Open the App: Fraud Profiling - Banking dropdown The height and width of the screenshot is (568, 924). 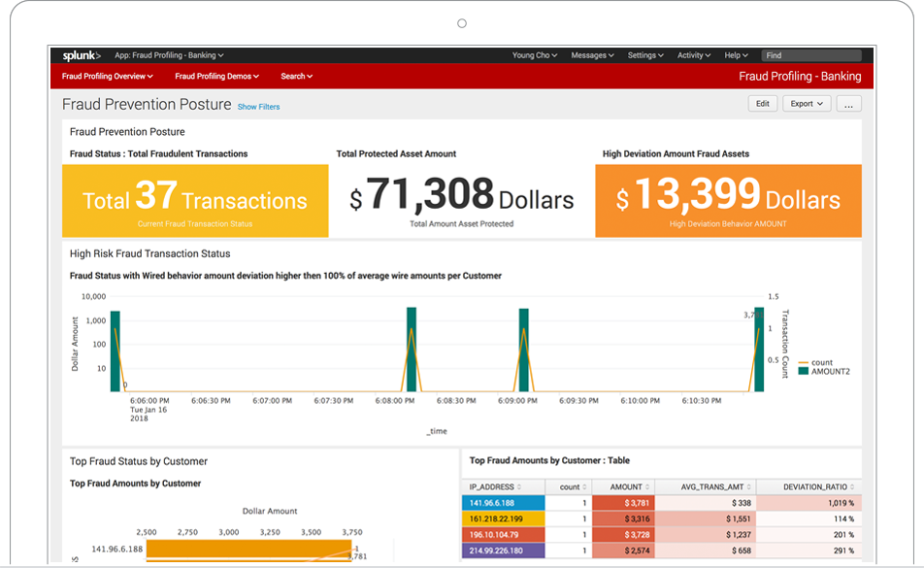(x=169, y=55)
